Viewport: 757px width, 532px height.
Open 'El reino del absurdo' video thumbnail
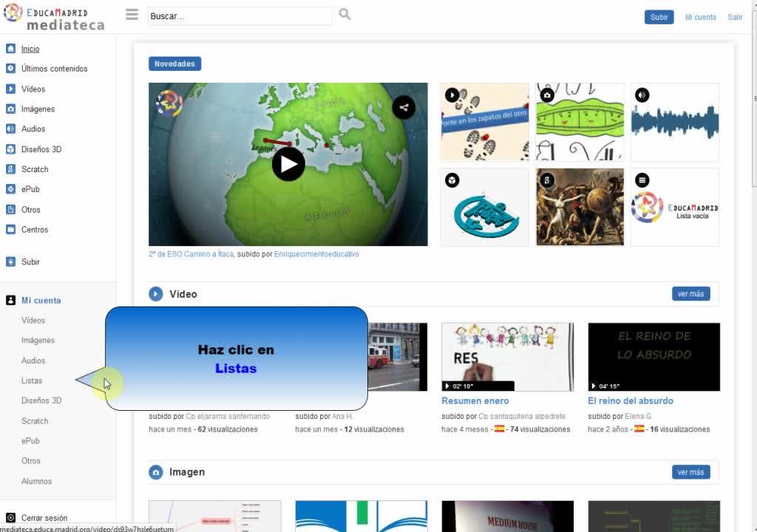(x=654, y=357)
